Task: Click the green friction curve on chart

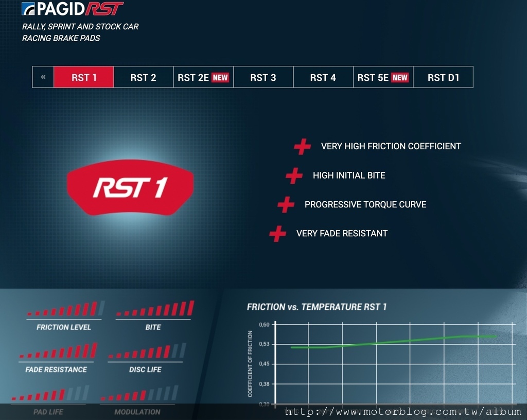Action: (393, 342)
